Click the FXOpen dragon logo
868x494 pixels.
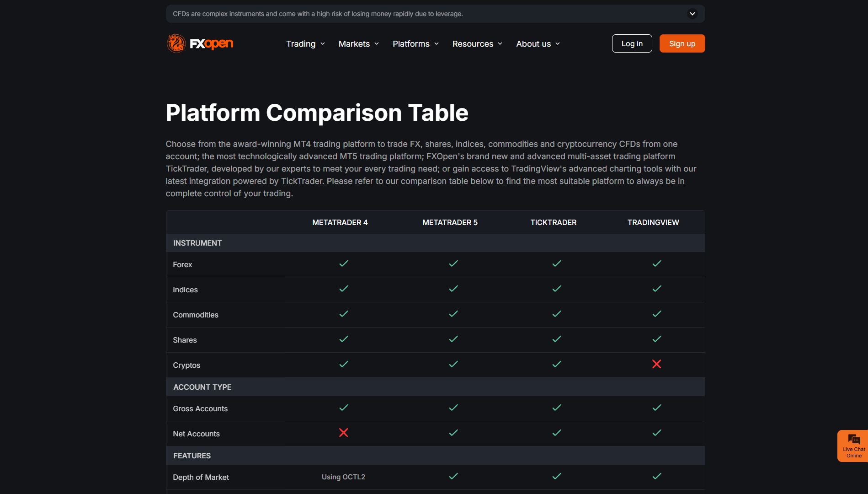tap(200, 43)
